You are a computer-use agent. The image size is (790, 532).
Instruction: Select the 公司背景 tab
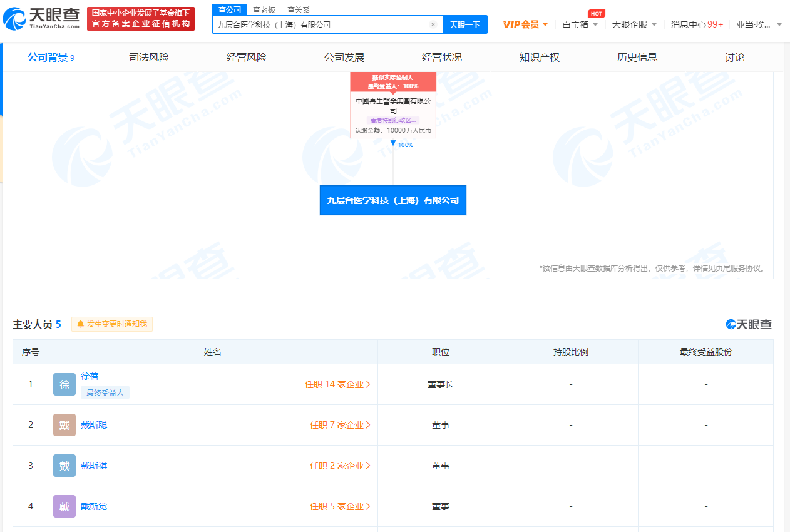click(51, 58)
